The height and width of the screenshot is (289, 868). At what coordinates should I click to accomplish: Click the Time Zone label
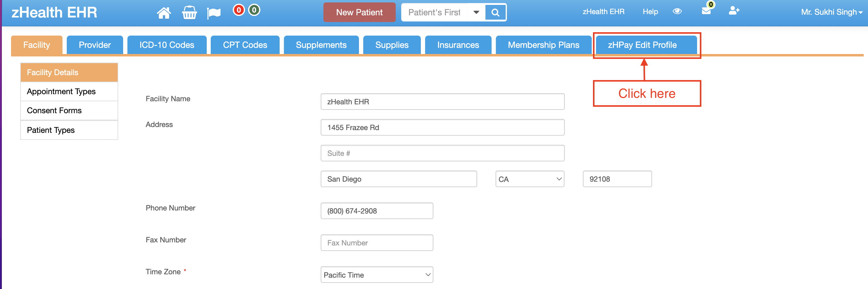[163, 272]
